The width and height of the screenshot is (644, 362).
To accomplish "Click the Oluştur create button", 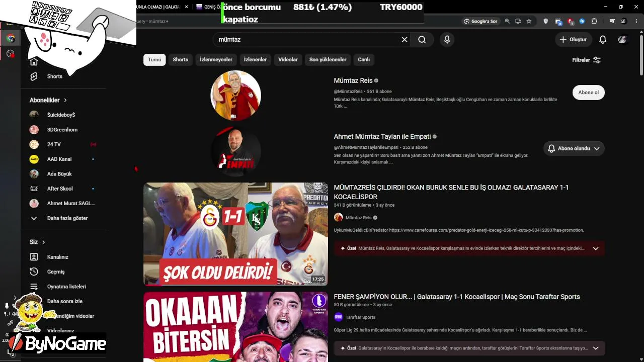I will [573, 40].
